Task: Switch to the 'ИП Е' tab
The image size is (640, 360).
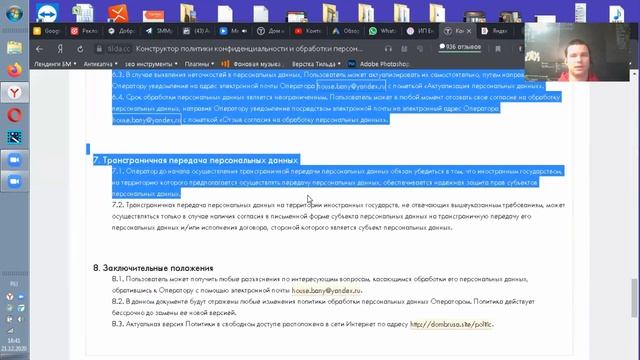Action: click(420, 31)
